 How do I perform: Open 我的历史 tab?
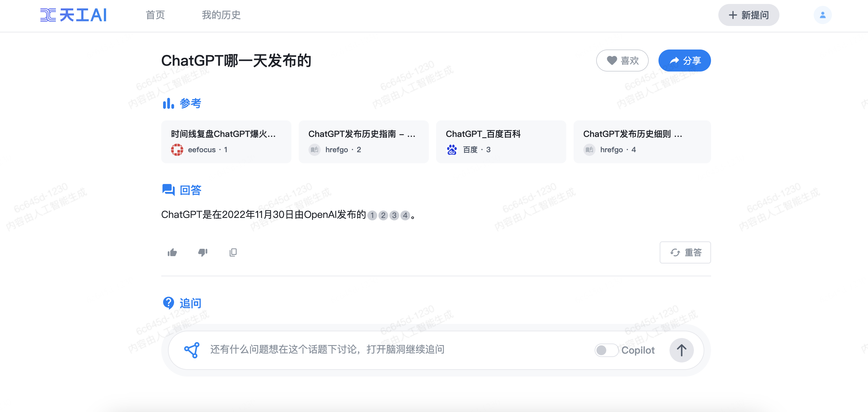click(x=221, y=15)
